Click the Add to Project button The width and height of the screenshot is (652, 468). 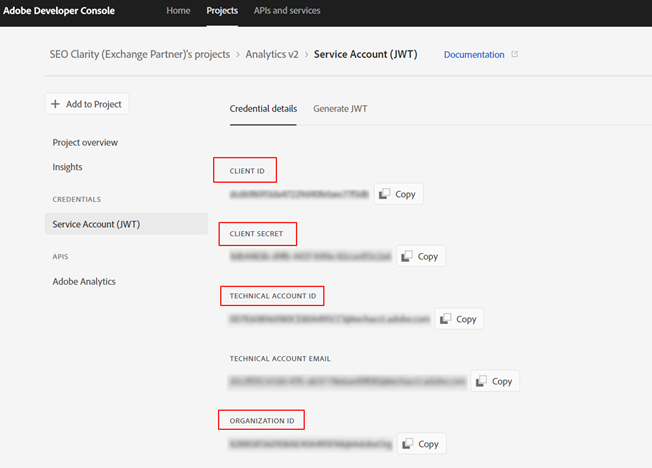pos(87,104)
